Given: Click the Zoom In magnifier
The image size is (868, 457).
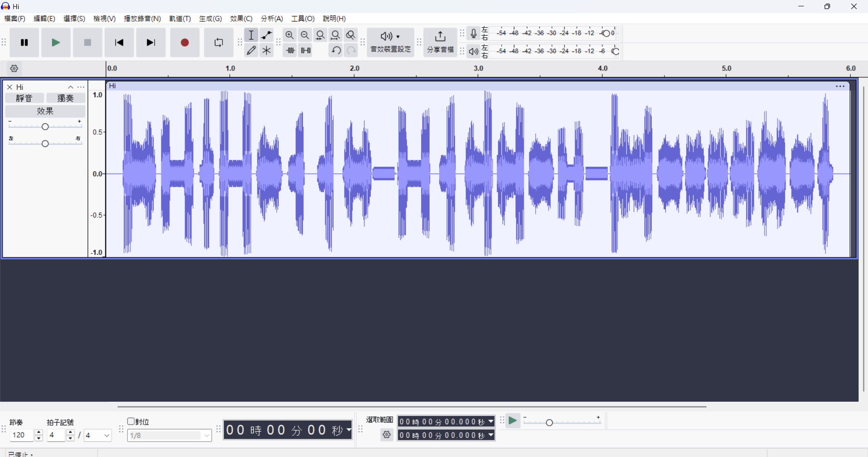Looking at the screenshot, I should click(x=290, y=35).
